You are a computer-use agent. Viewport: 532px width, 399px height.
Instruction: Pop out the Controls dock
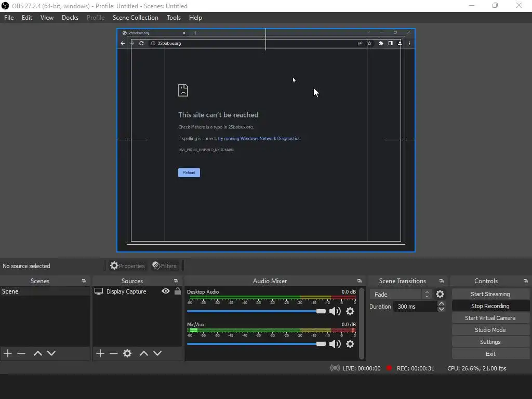526,281
